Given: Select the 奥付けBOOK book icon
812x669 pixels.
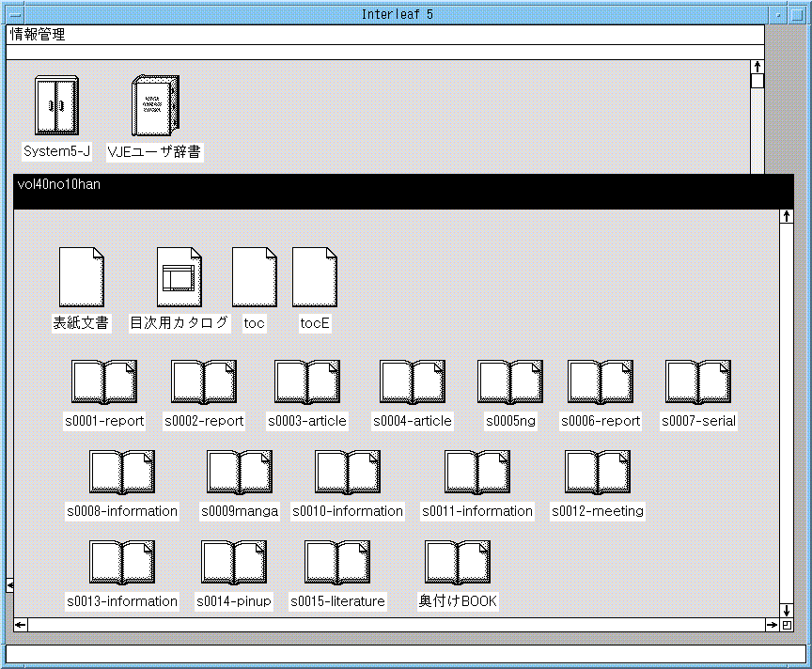Looking at the screenshot, I should pyautogui.click(x=458, y=563).
